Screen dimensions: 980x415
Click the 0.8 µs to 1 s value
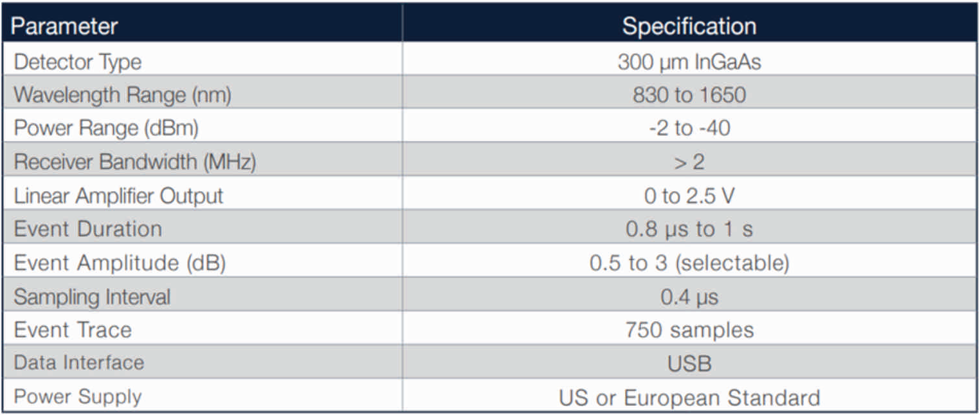click(x=689, y=229)
